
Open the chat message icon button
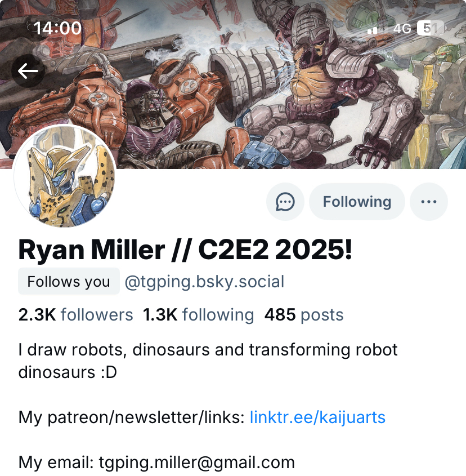(285, 202)
